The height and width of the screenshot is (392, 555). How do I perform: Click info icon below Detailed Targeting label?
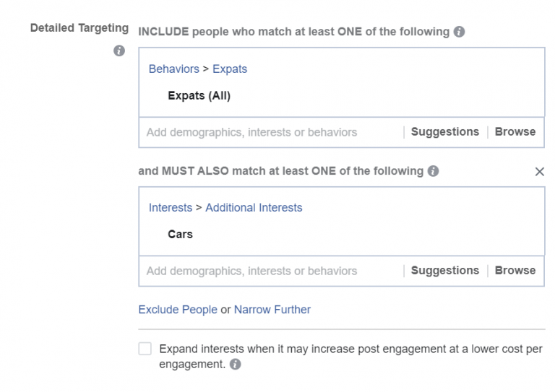click(x=119, y=51)
